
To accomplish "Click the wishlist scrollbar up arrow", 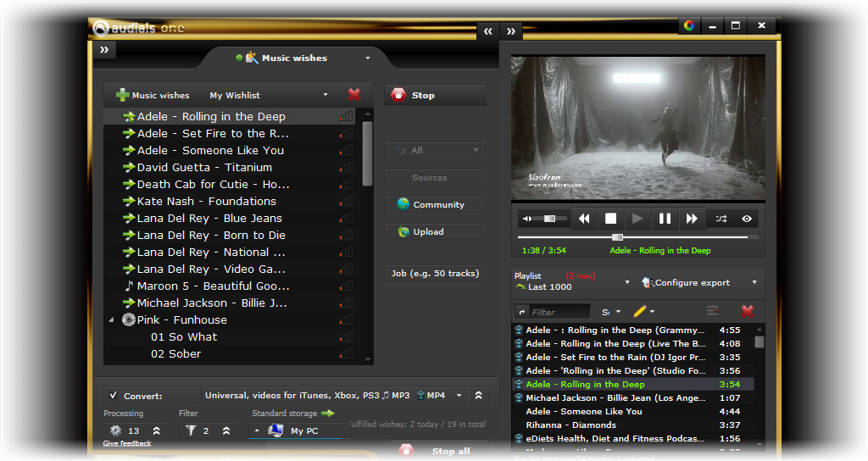I will click(x=368, y=114).
